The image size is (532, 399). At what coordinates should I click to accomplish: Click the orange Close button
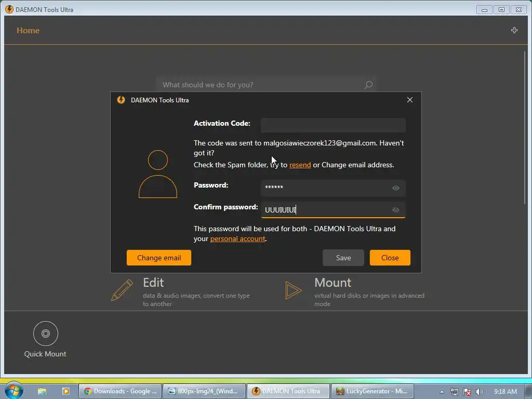(390, 258)
